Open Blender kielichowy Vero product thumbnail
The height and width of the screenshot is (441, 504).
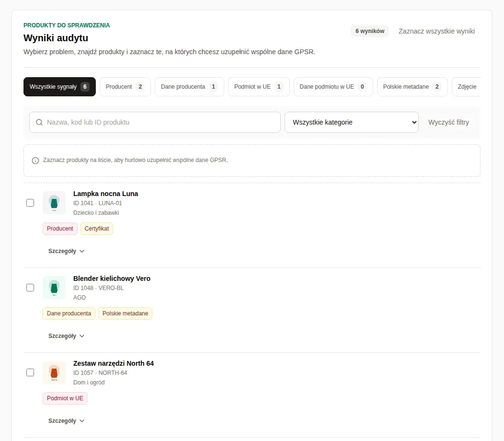click(54, 288)
